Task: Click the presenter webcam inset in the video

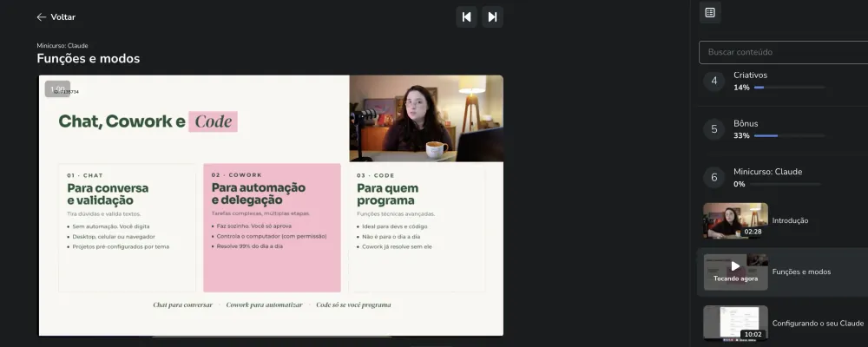Action: coord(426,119)
